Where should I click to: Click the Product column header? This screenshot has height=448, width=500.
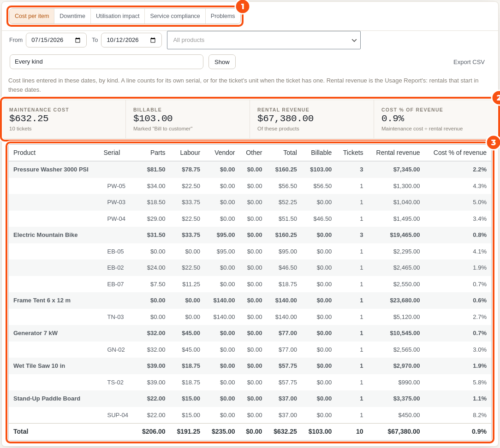click(24, 153)
